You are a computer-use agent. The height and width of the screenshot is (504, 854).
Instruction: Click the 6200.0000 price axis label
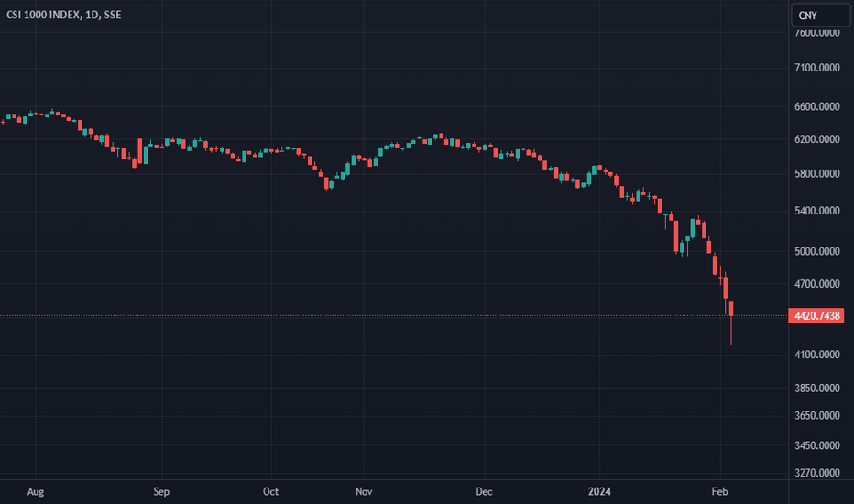click(x=816, y=139)
